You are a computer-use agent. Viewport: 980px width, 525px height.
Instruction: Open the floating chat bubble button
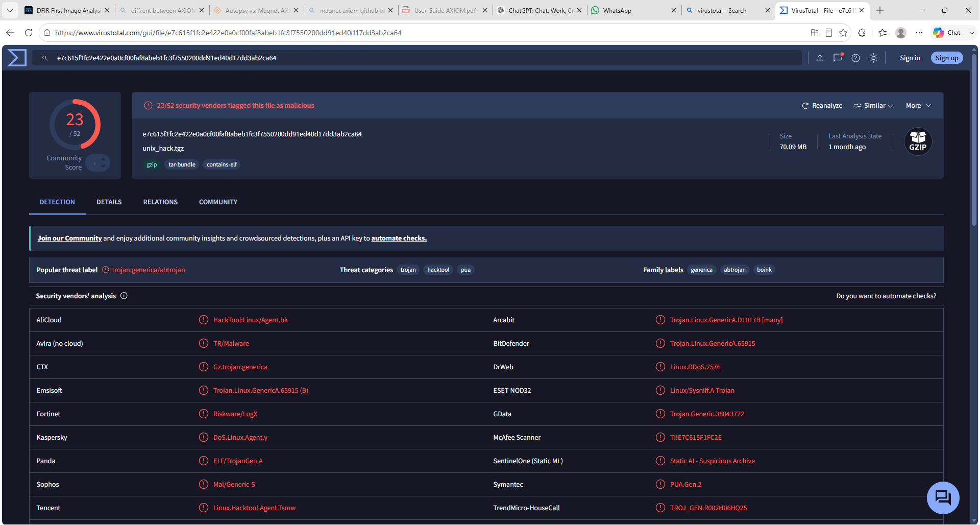click(943, 497)
